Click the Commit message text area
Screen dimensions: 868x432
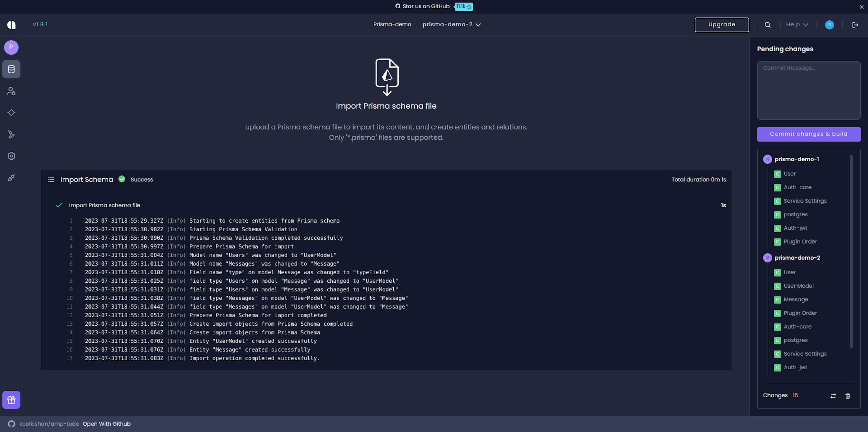pos(808,90)
